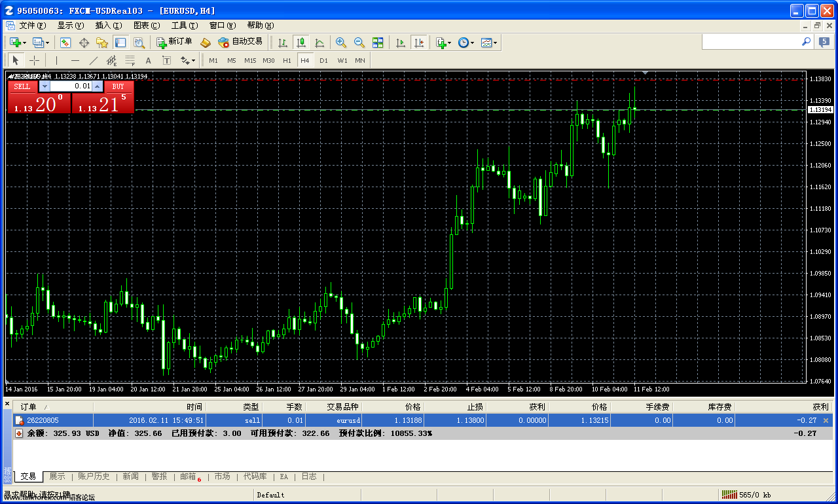Switch chart to M30 timeframe
Screen dimensions: 838x504
(x=268, y=60)
